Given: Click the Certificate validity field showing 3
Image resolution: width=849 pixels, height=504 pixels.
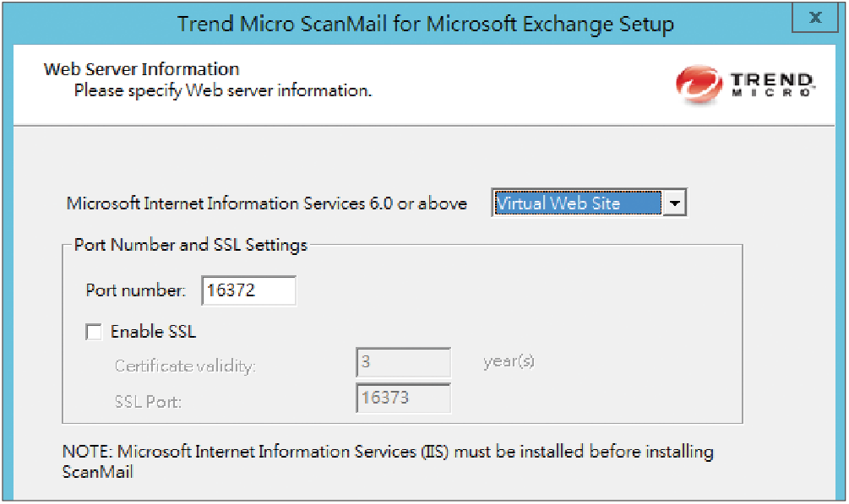Looking at the screenshot, I should (404, 362).
